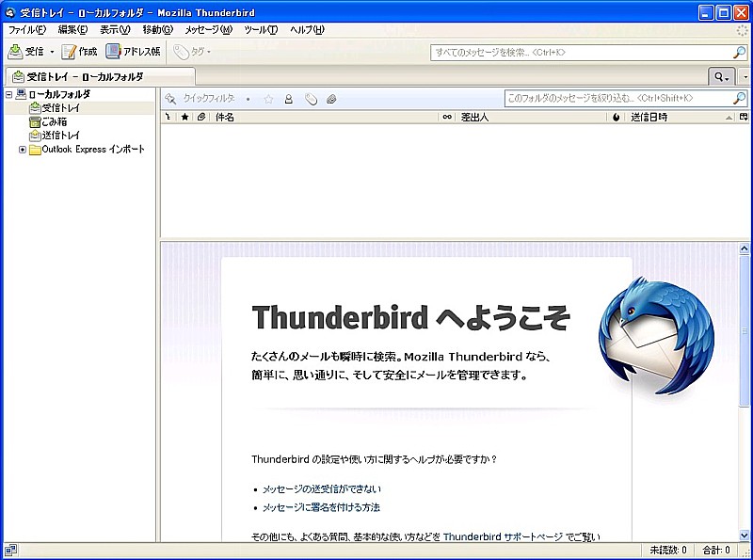
Task: Sort by the junk status column icon
Action: (617, 117)
